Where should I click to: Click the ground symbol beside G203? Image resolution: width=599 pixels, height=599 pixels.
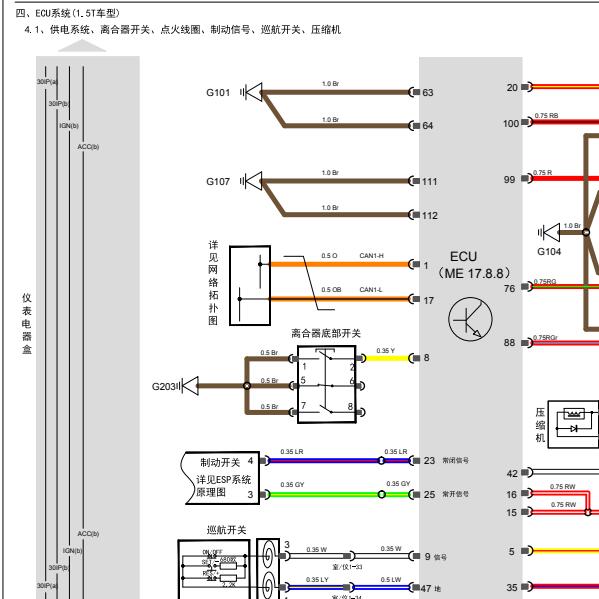coord(188,385)
